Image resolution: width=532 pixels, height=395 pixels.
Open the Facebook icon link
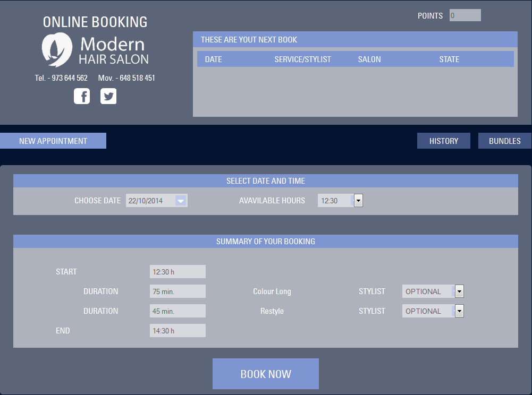point(82,96)
